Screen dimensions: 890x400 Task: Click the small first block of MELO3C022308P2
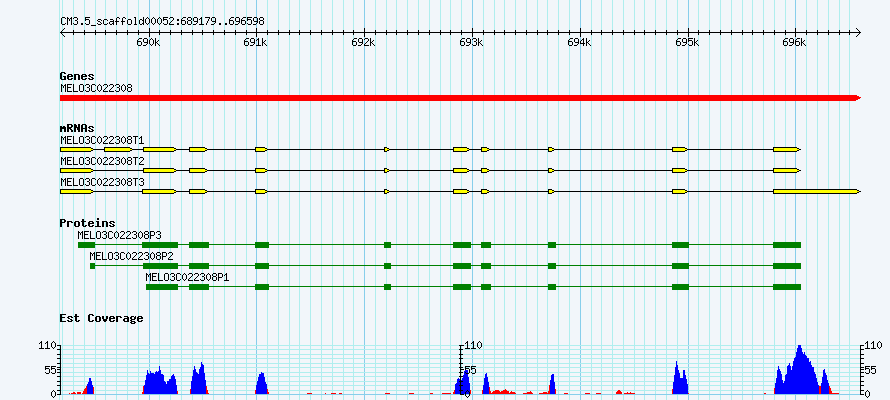coord(93,266)
